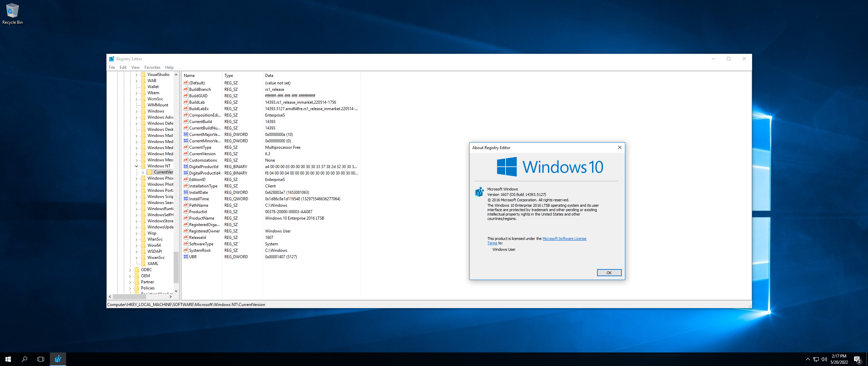Open taskbar search magnifier
Viewport: 868px width, 366px height.
(x=24, y=359)
